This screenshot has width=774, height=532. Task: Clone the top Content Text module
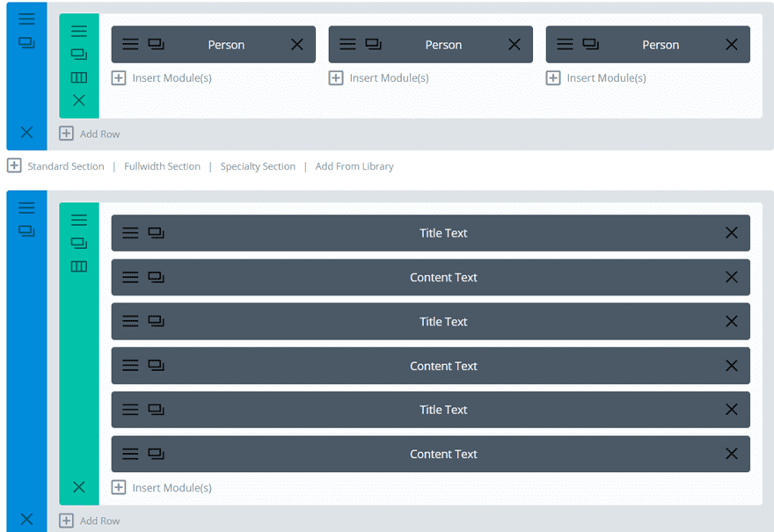click(156, 277)
